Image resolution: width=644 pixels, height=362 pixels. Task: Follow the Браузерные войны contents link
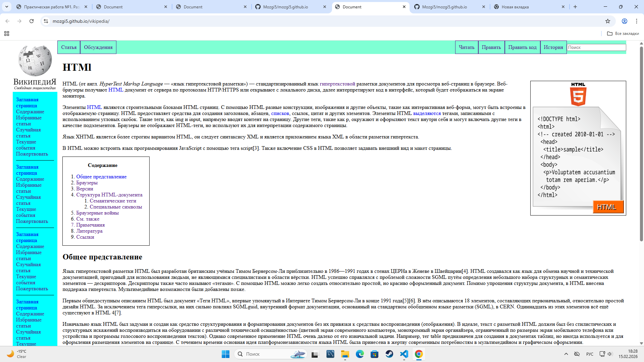(97, 213)
